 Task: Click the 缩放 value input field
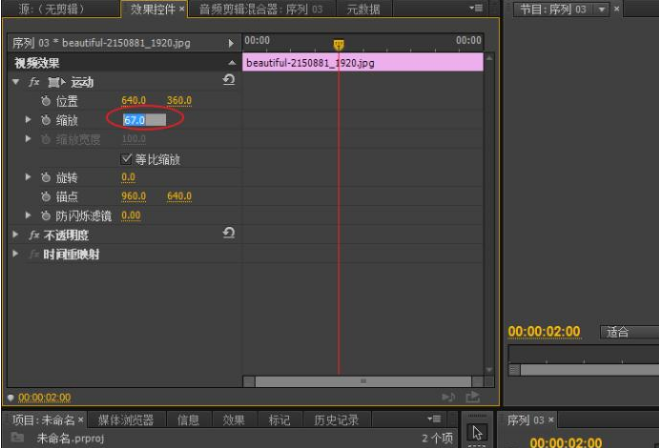tap(143, 120)
